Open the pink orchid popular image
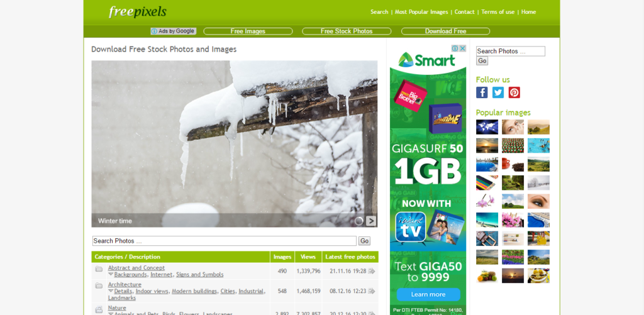This screenshot has height=315, width=644. click(487, 201)
